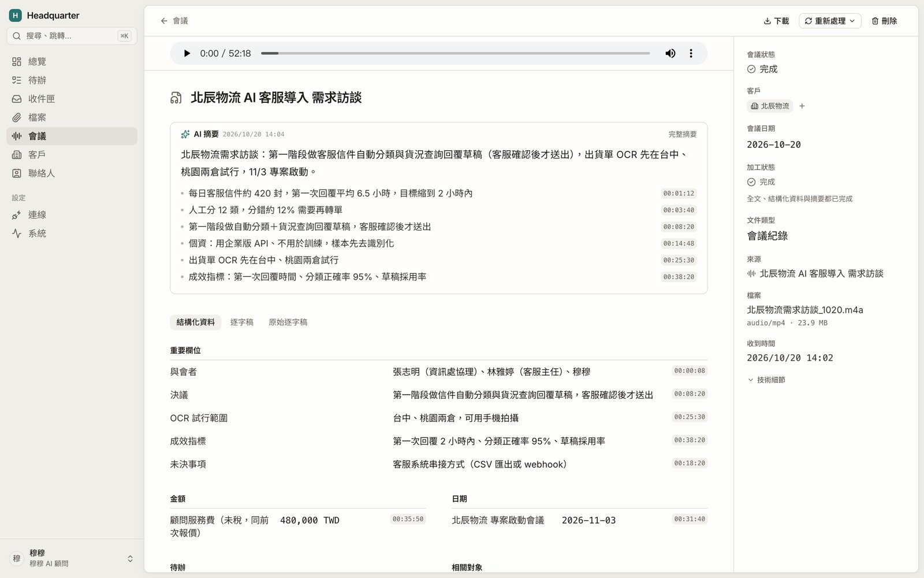Jump to 日期 timestamp 00:31:40
924x578 pixels.
pyautogui.click(x=690, y=519)
